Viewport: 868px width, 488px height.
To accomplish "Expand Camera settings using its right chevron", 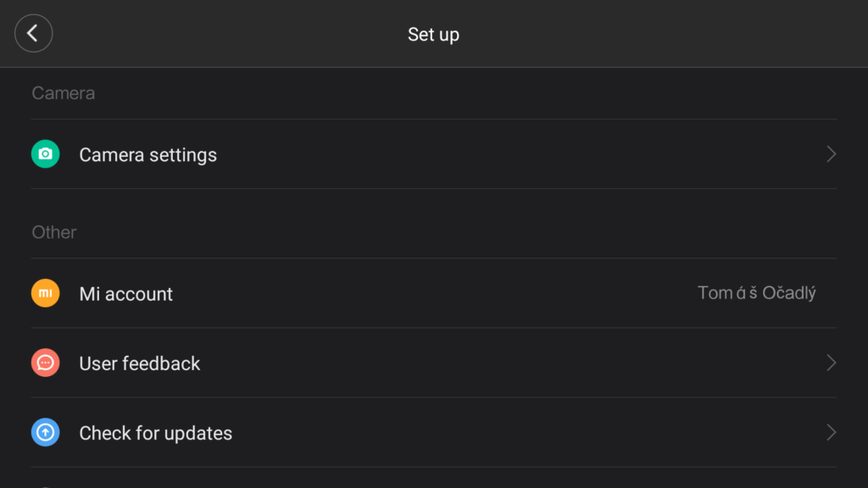I will point(831,154).
